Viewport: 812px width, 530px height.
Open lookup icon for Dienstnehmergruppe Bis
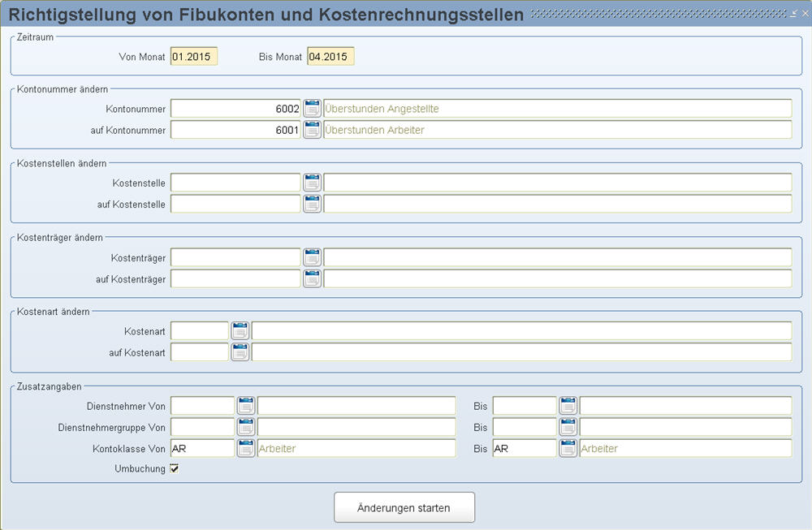point(568,427)
